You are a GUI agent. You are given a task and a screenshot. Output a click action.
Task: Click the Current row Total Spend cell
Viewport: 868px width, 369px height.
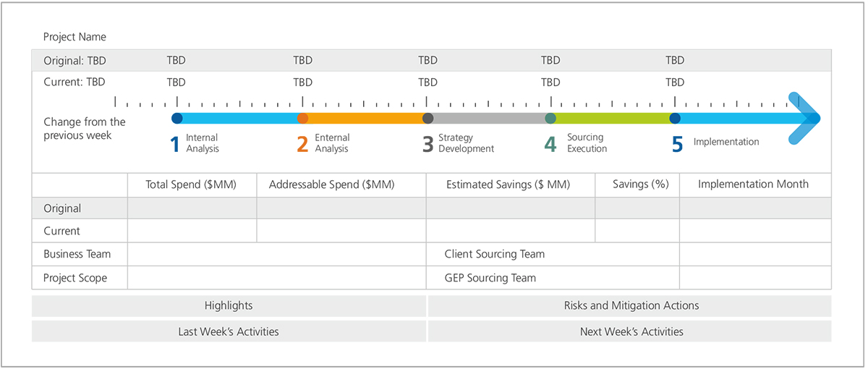(192, 231)
